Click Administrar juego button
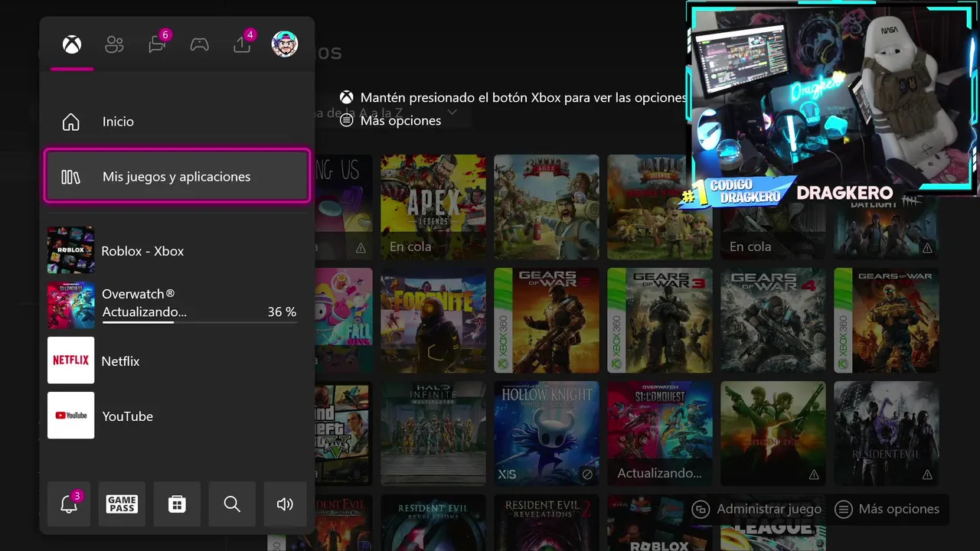 [x=756, y=509]
